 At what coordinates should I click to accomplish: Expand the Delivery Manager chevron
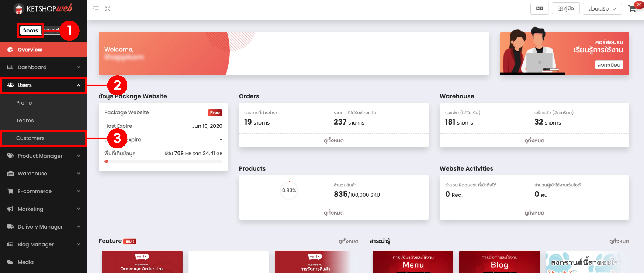pyautogui.click(x=78, y=227)
